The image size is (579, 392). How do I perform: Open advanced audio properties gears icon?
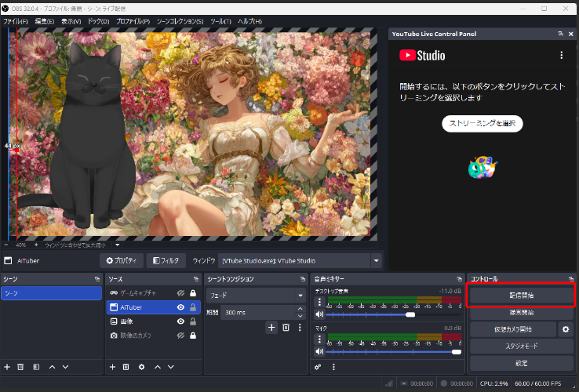[x=319, y=366]
